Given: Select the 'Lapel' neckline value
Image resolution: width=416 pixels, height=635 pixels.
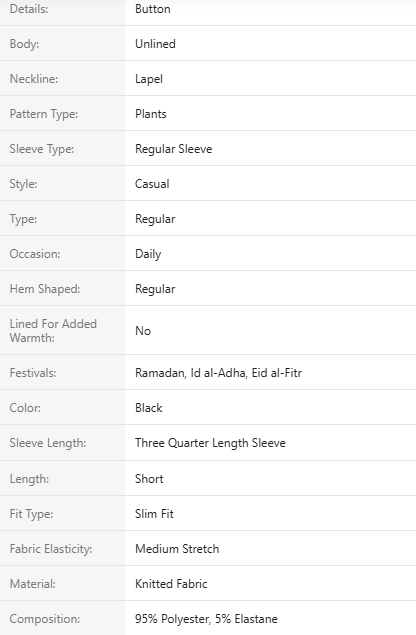Looking at the screenshot, I should [149, 79].
